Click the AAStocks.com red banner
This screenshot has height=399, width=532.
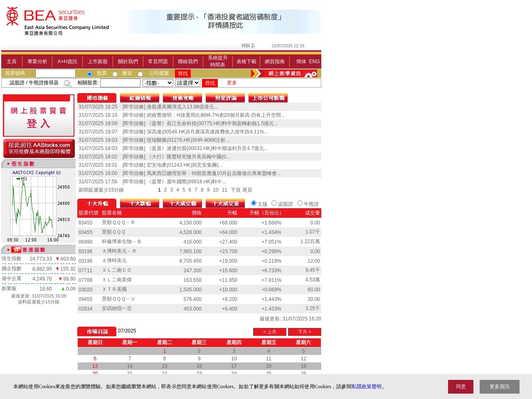[x=39, y=148]
